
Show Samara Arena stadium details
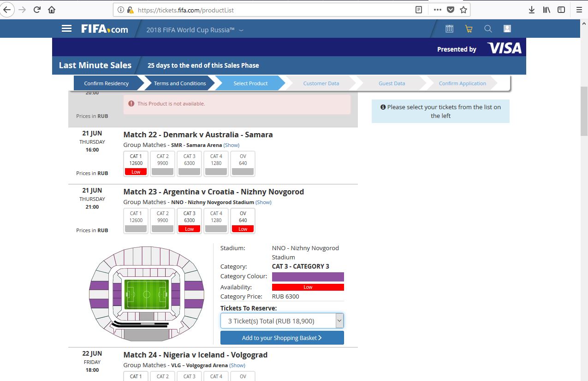pos(232,145)
